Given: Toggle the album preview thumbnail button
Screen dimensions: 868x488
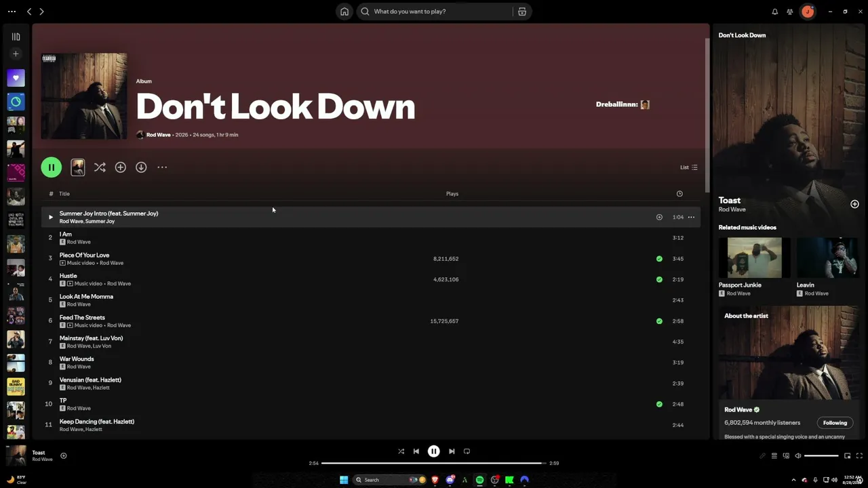Looking at the screenshot, I should click(78, 167).
